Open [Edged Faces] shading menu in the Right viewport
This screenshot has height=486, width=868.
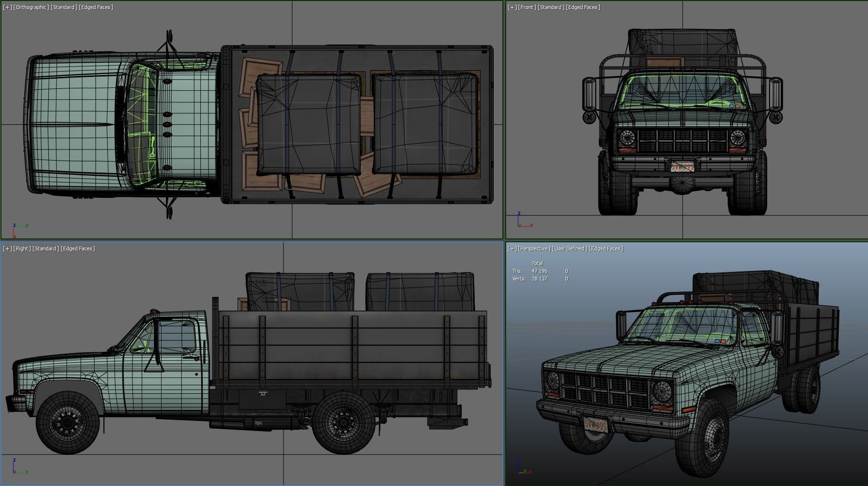click(x=79, y=248)
